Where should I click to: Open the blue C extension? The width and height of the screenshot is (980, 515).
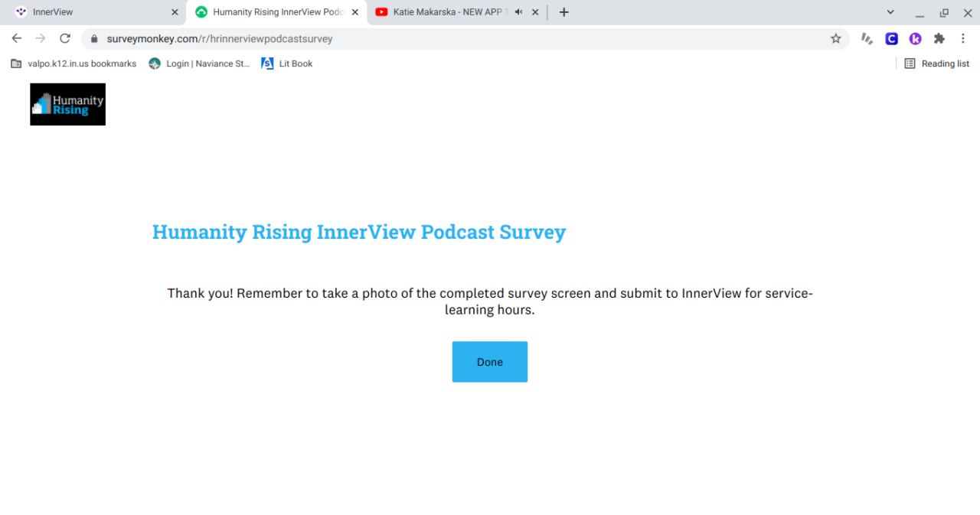pos(891,38)
